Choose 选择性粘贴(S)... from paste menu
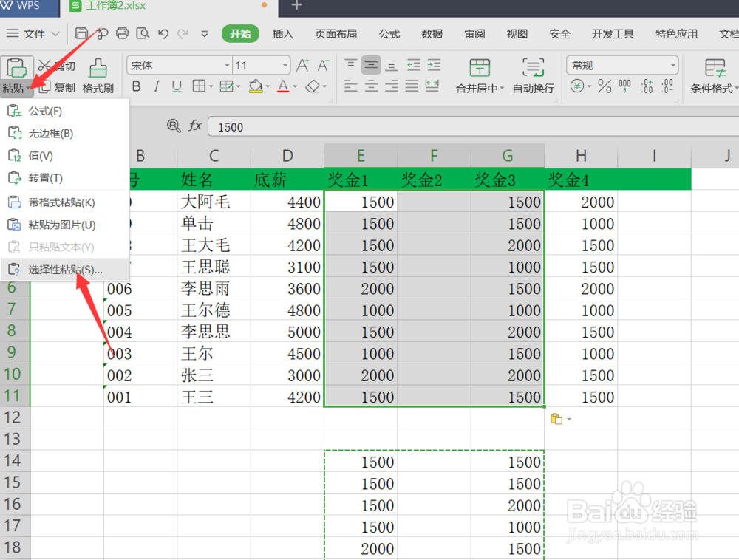Screen dimensions: 739x560 (65, 270)
